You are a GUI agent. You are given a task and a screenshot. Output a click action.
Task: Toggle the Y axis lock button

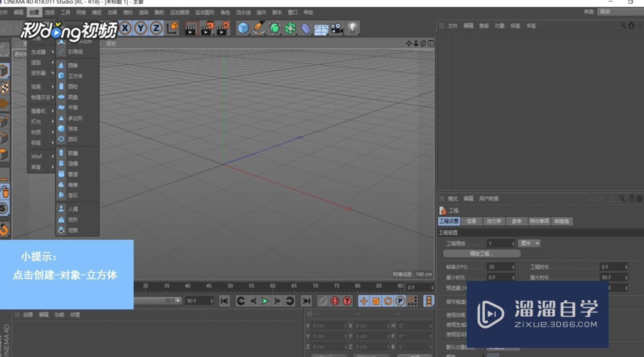139,28
